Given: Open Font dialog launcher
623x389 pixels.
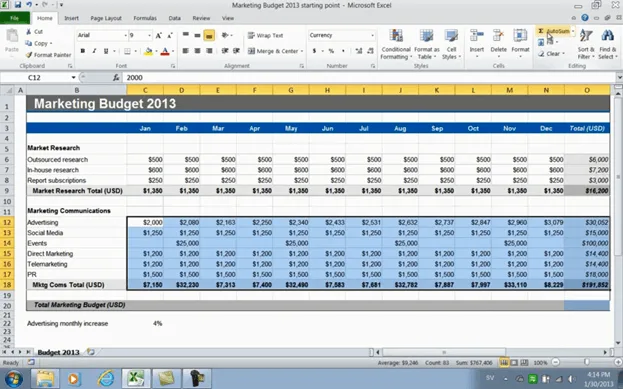Looking at the screenshot, I should [173, 66].
